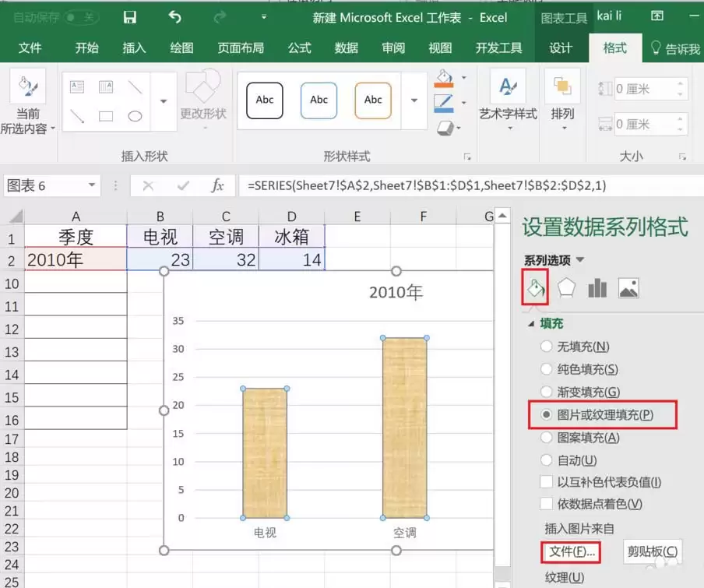The width and height of the screenshot is (704, 588).
Task: Click the 更改形状 button
Action: coord(203,100)
